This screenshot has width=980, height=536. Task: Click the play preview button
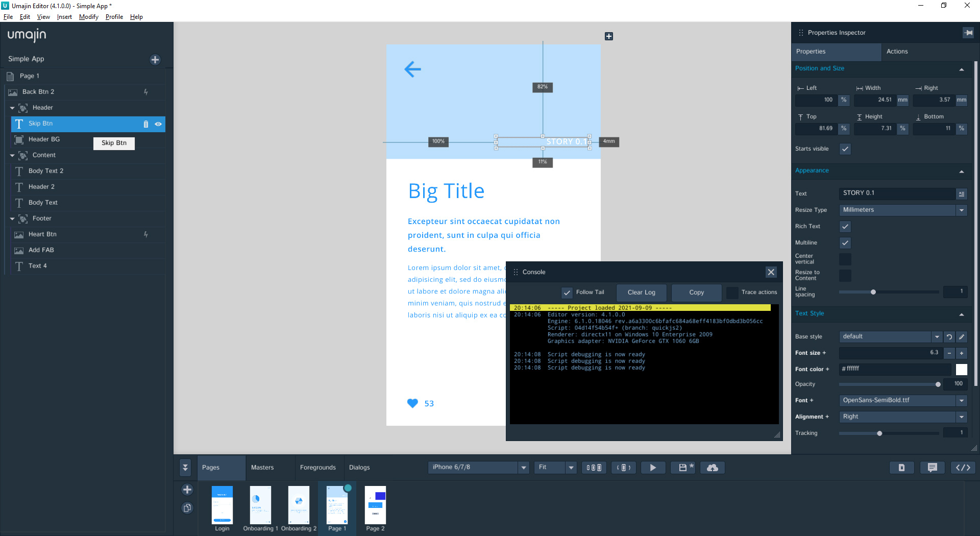652,468
